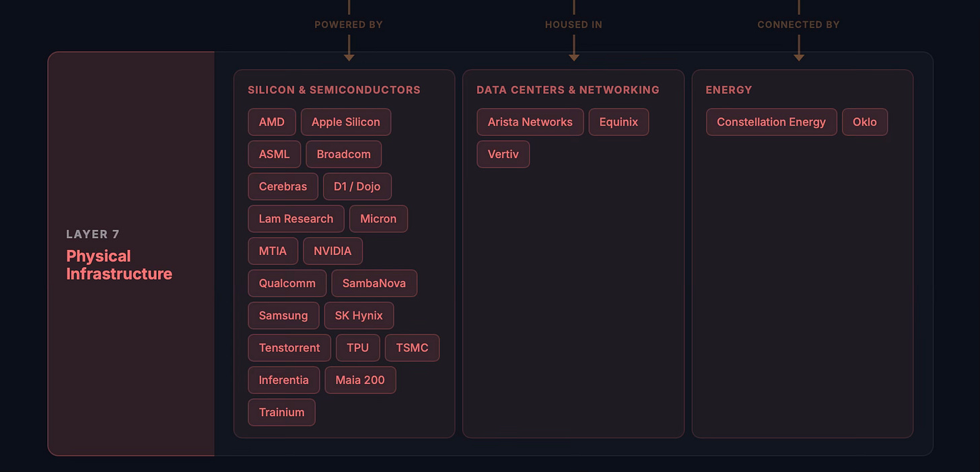Click the Samsung tag
Image resolution: width=980 pixels, height=472 pixels.
(x=283, y=315)
